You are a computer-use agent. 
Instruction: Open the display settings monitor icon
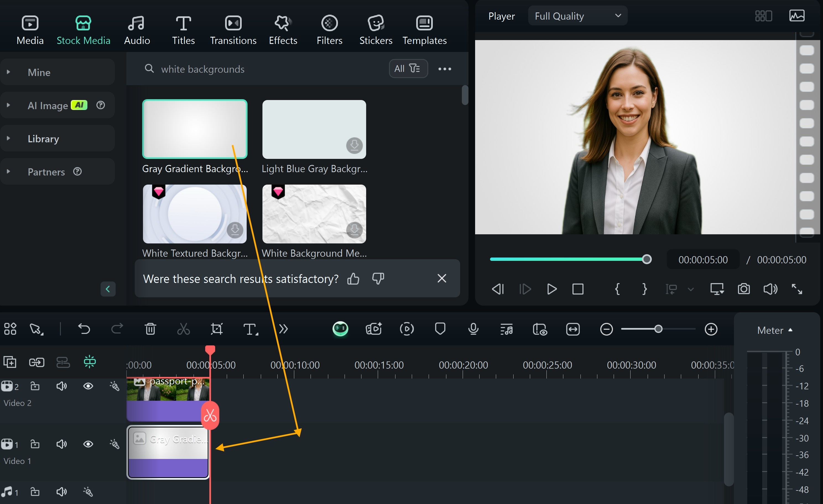pyautogui.click(x=717, y=289)
